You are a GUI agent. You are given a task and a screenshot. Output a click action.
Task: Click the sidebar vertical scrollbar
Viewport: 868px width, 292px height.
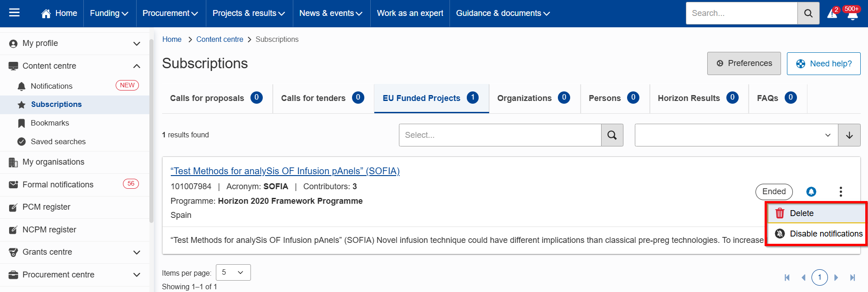[151, 131]
